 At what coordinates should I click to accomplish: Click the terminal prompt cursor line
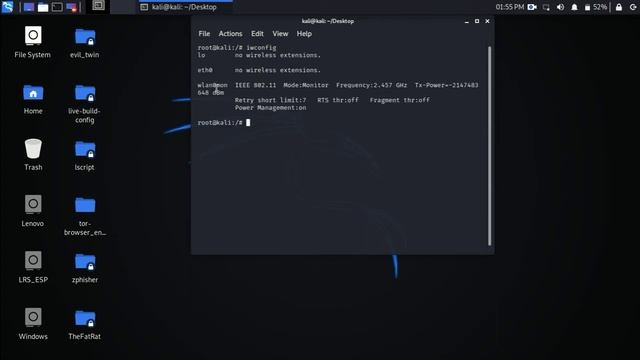[224, 122]
